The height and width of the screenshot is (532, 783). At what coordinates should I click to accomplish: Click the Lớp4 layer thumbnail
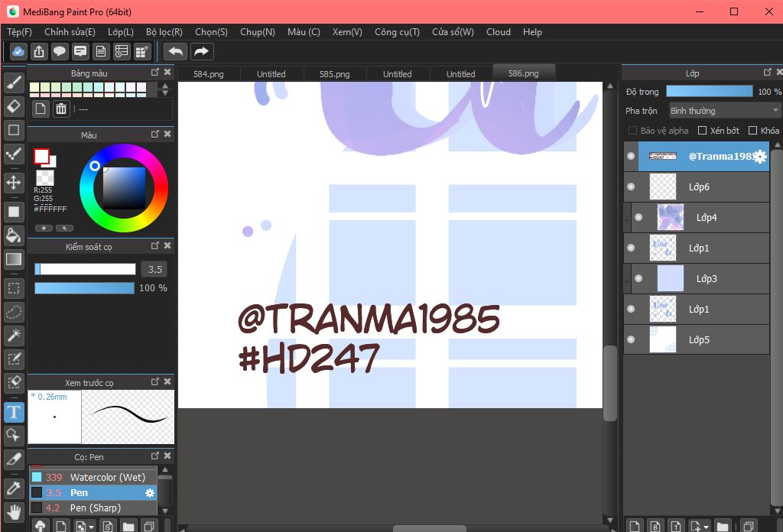pyautogui.click(x=670, y=217)
